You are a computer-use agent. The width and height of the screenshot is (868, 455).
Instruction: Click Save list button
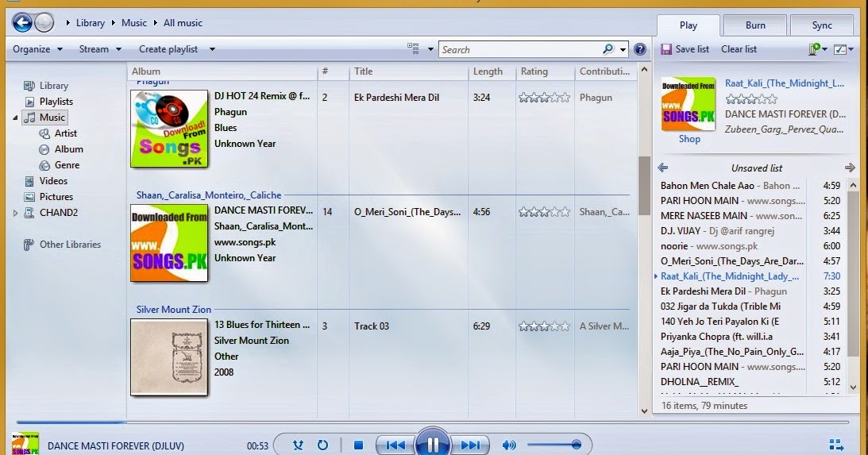coord(685,49)
